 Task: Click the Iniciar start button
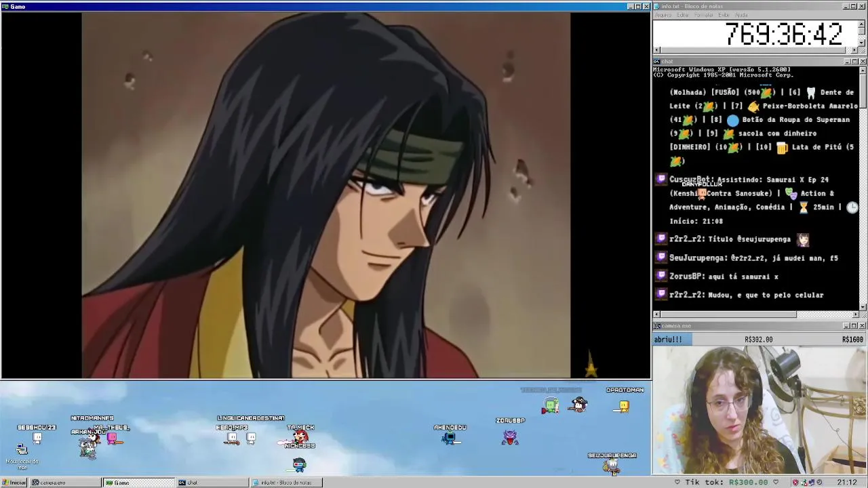[14, 483]
